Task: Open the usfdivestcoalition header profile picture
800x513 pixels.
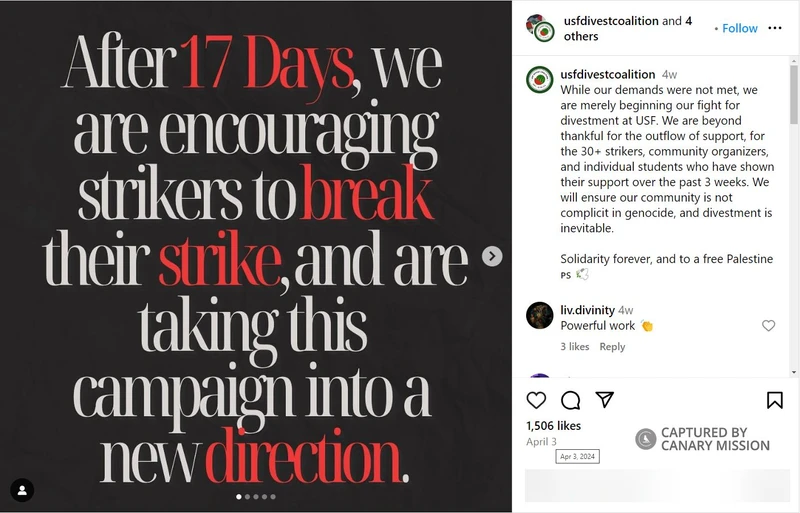Action: point(541,28)
